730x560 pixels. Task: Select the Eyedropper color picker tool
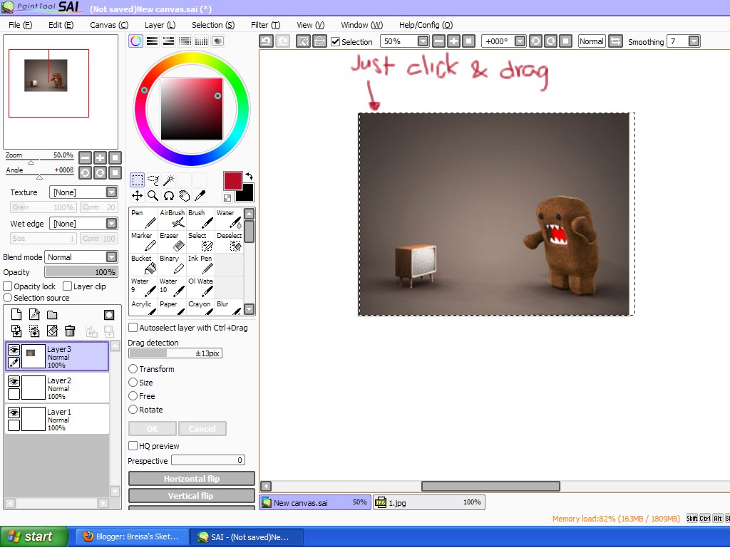click(x=200, y=196)
